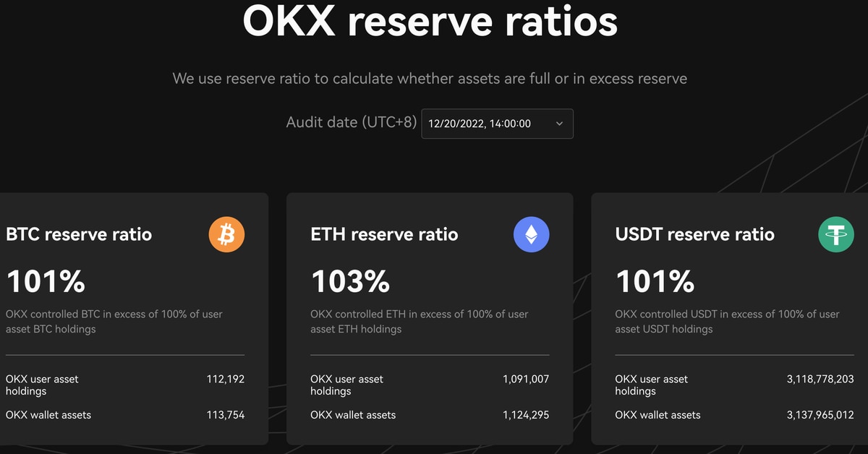Click the orange Bitcoin icon

226,234
